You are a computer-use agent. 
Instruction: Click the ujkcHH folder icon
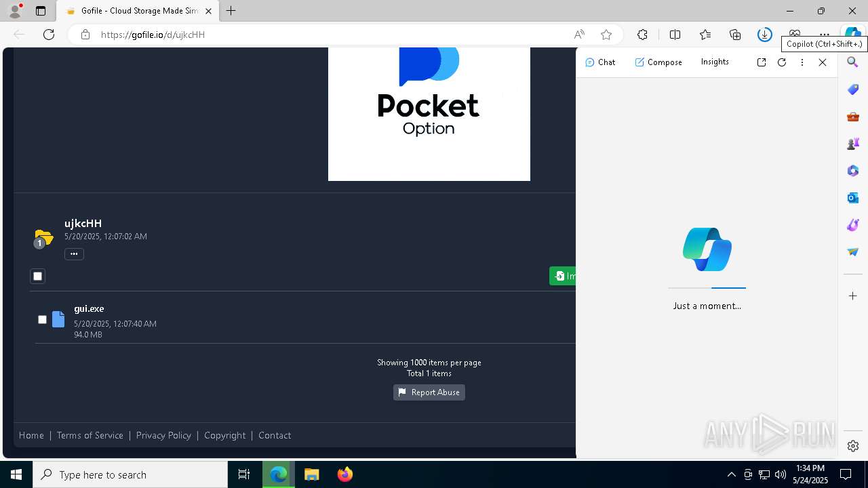43,238
